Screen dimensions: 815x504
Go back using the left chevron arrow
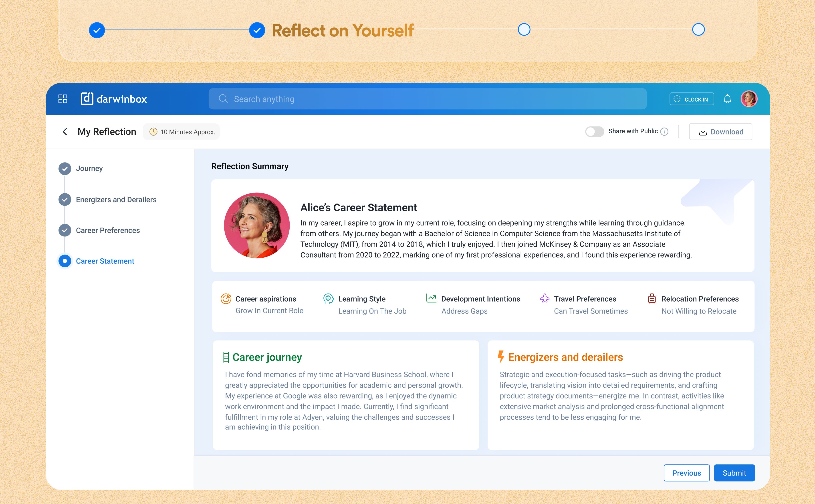pyautogui.click(x=65, y=132)
